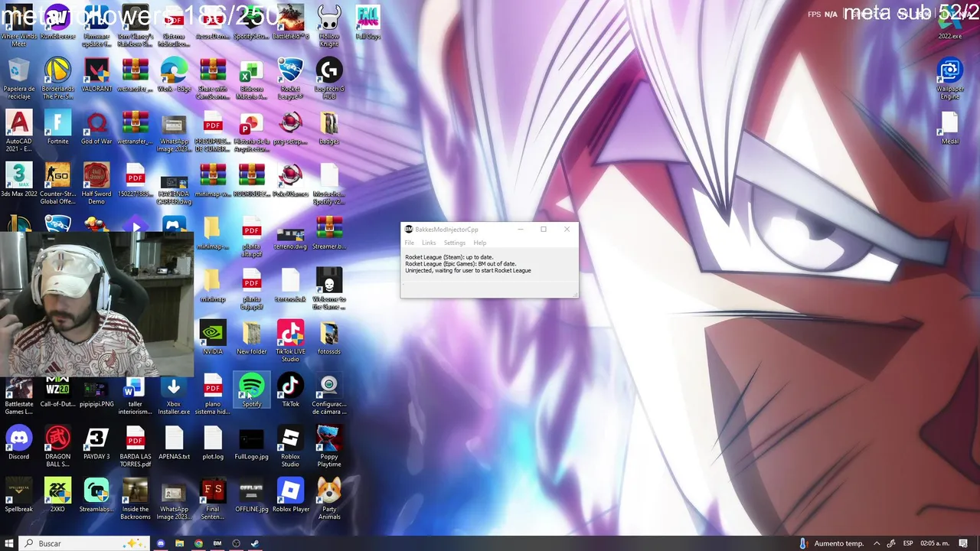Open the Windows Start menu
The height and width of the screenshot is (551, 980).
(9, 543)
